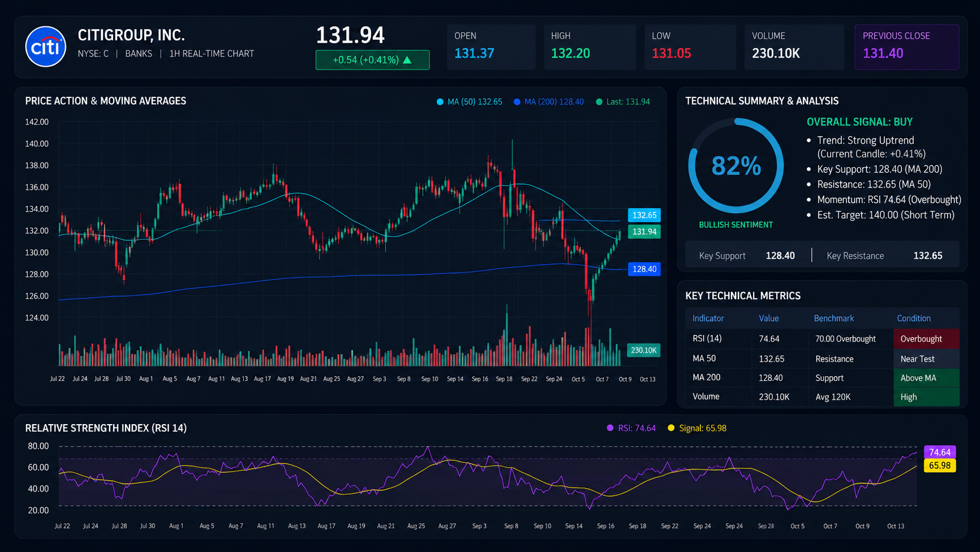Click the BANKS sector label
980x552 pixels.
pyautogui.click(x=138, y=54)
